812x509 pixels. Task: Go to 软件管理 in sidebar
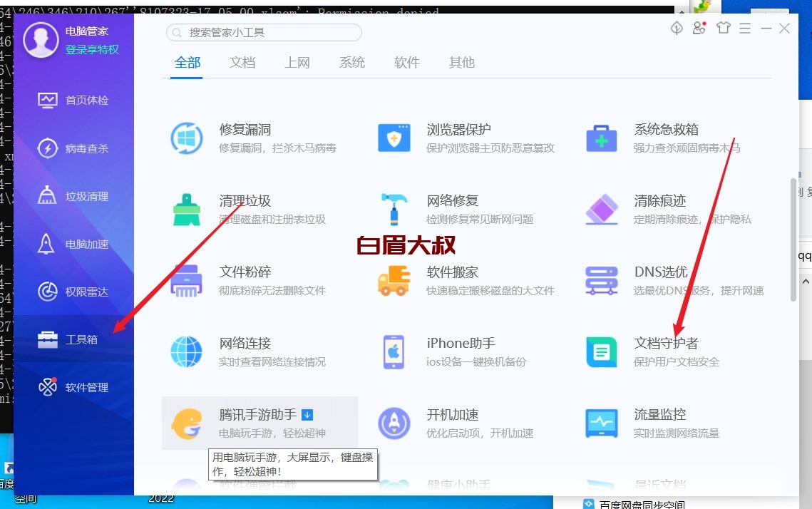[x=73, y=387]
